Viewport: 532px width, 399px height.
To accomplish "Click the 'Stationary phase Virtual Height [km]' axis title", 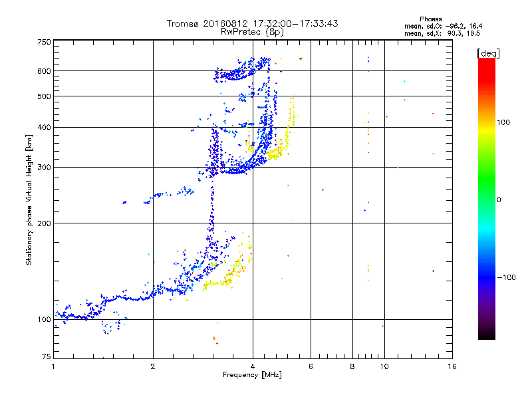I will (x=29, y=199).
